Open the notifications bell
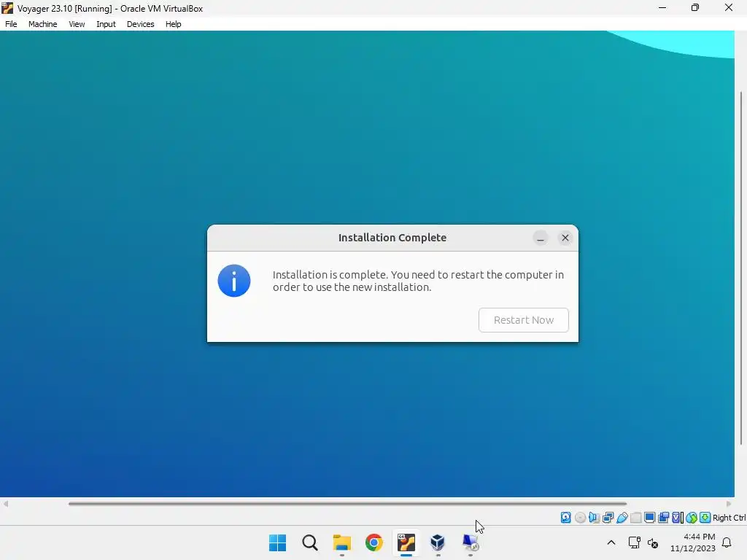This screenshot has height=560, width=747. (x=727, y=542)
